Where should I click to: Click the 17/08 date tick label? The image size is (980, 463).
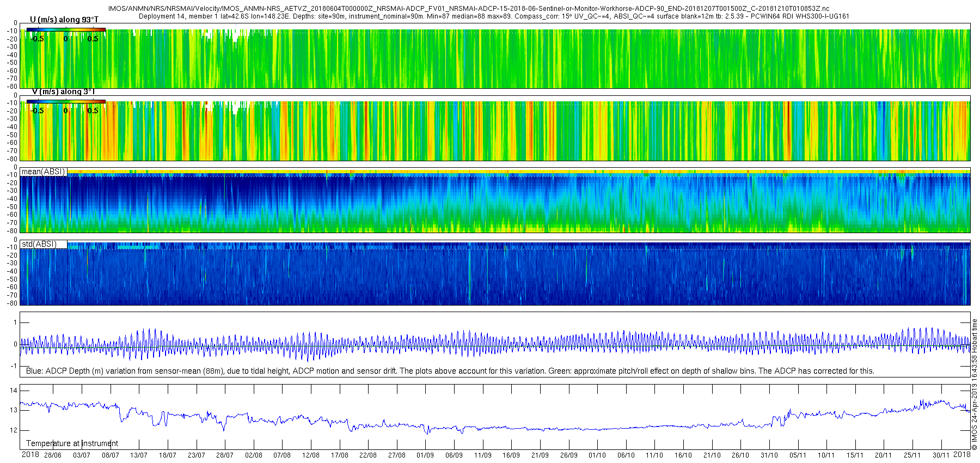[339, 455]
